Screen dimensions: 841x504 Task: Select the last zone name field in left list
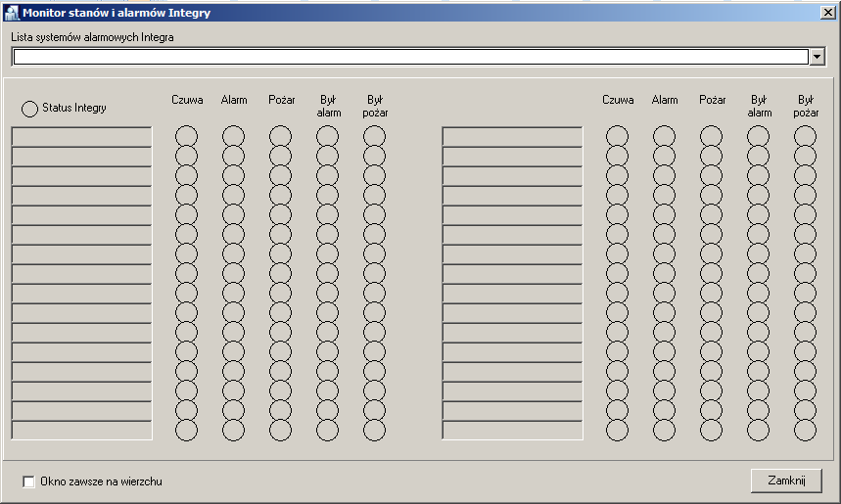click(x=81, y=431)
